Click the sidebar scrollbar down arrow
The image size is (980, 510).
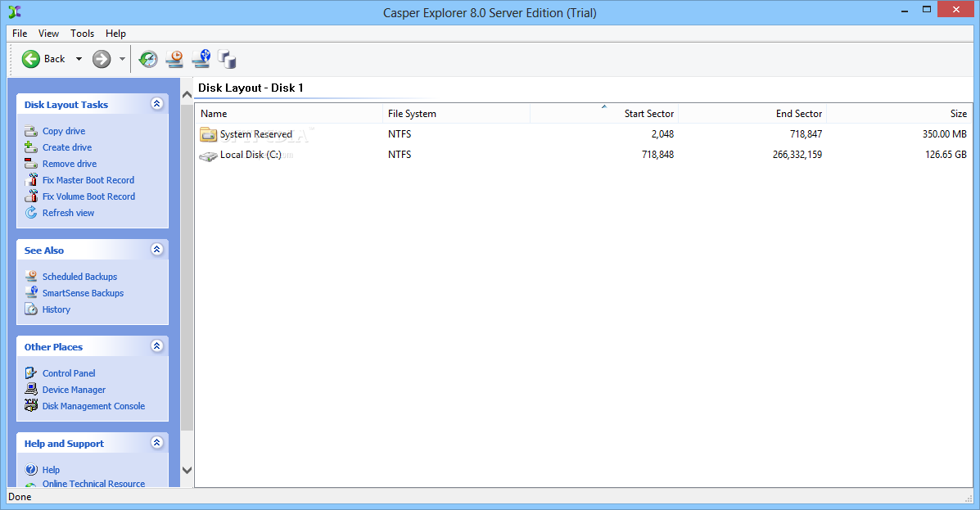click(x=187, y=470)
